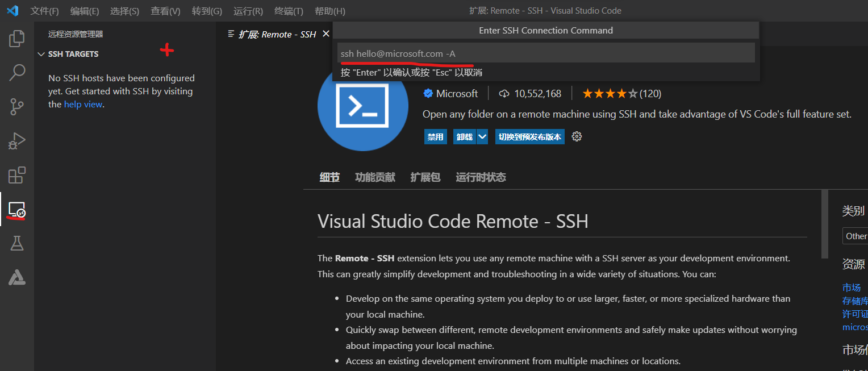Viewport: 868px width, 371px height.
Task: Select the 扩展: Remote - SSH editor tab
Action: tap(277, 34)
